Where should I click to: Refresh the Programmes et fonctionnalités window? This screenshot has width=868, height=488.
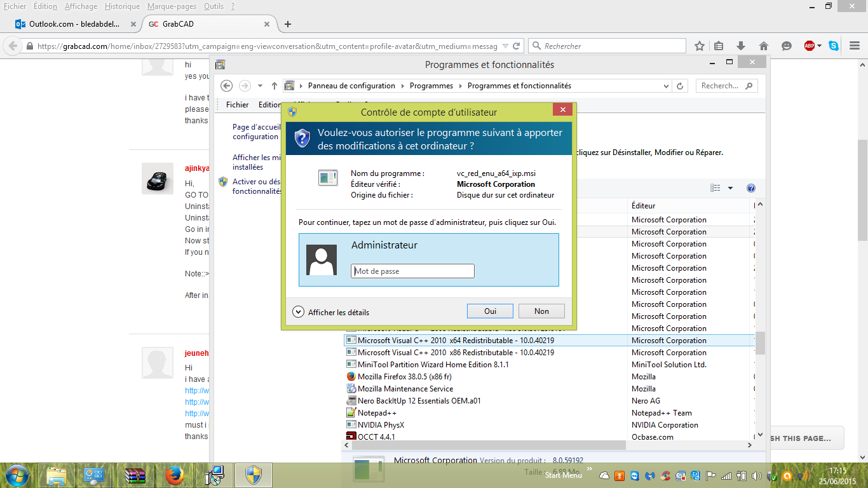[680, 86]
